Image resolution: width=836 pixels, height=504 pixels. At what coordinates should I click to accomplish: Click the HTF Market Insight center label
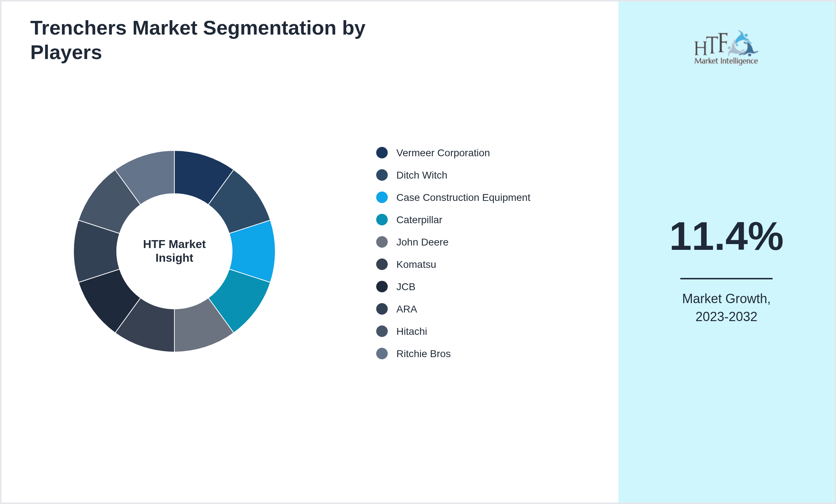(x=174, y=251)
